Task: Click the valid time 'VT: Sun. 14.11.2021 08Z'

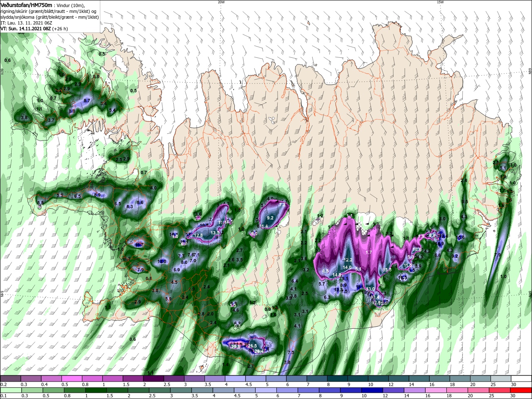Action: pos(26,29)
